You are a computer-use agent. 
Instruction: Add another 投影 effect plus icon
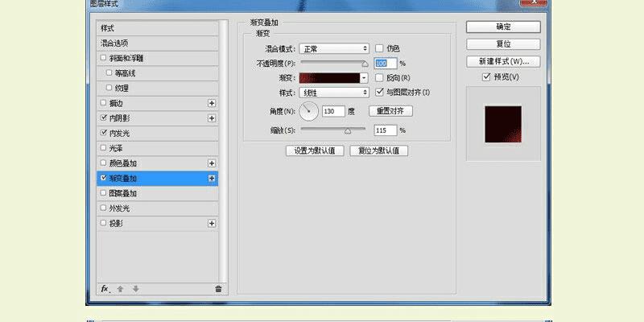(212, 224)
